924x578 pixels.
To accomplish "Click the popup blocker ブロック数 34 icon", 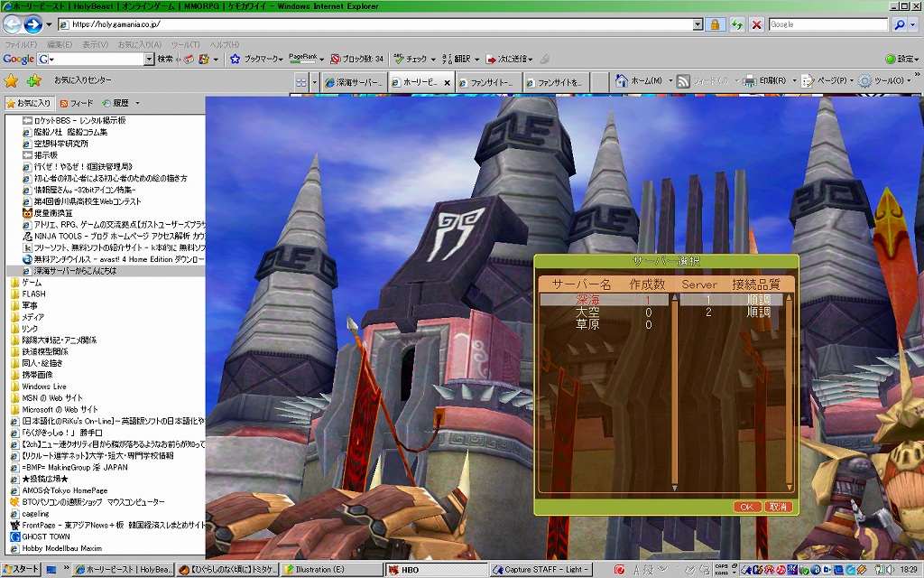I will [336, 59].
